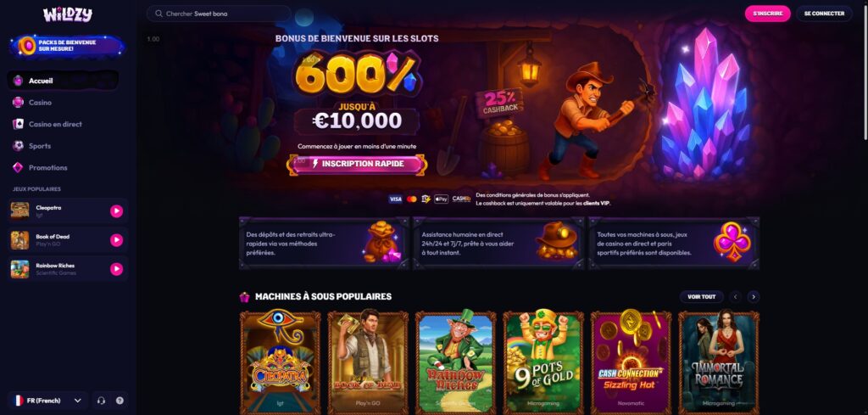Play Book of Dead from the sidebar
The image size is (868, 415).
point(116,240)
